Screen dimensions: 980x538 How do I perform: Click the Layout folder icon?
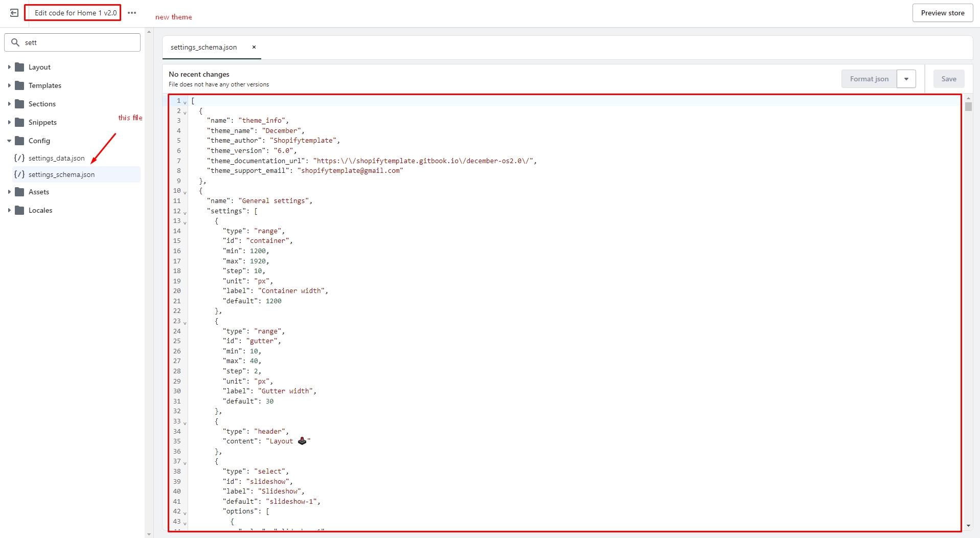pos(20,67)
